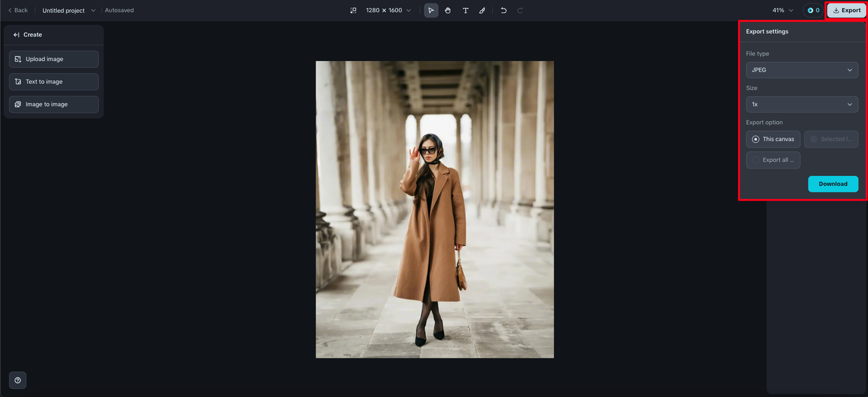The height and width of the screenshot is (397, 868).
Task: Select the Selected layers export option
Action: point(831,139)
